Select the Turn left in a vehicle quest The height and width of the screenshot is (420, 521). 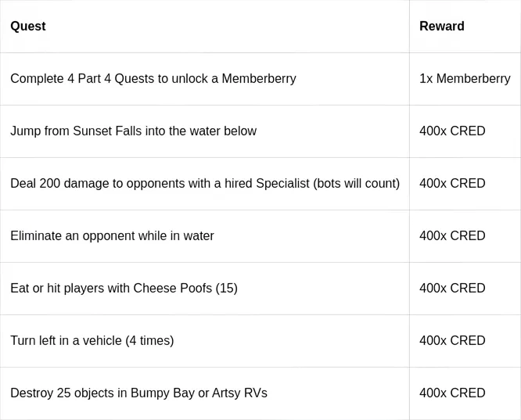pyautogui.click(x=92, y=341)
